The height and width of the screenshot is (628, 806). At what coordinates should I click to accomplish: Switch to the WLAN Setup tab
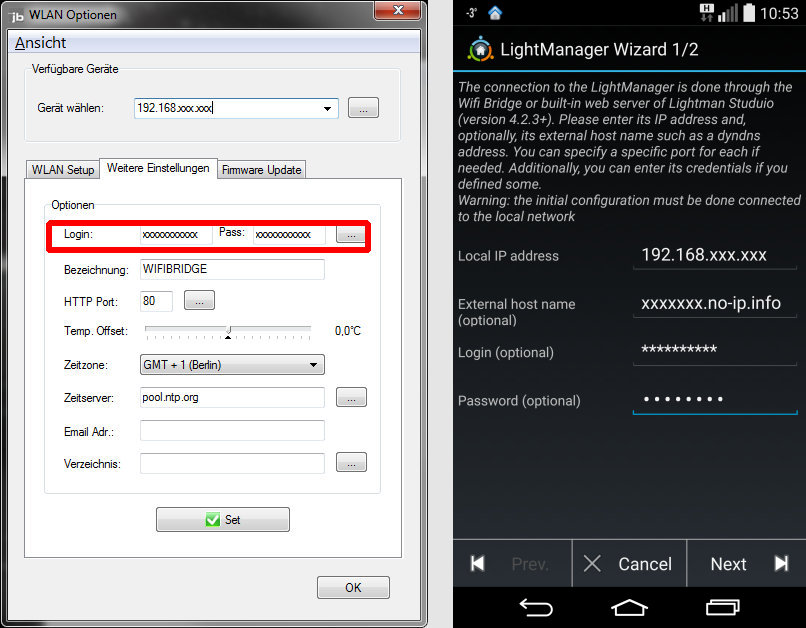click(x=63, y=170)
